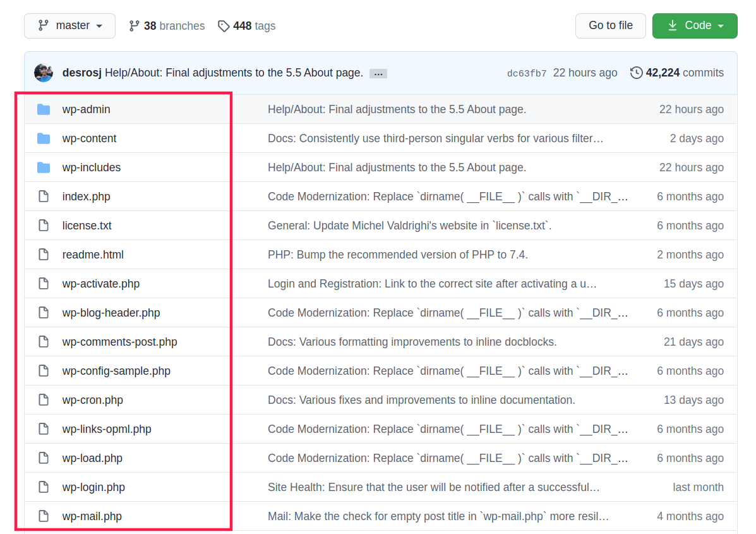This screenshot has height=534, width=756.
Task: Click the tag icon beside 448 tags
Action: click(223, 25)
